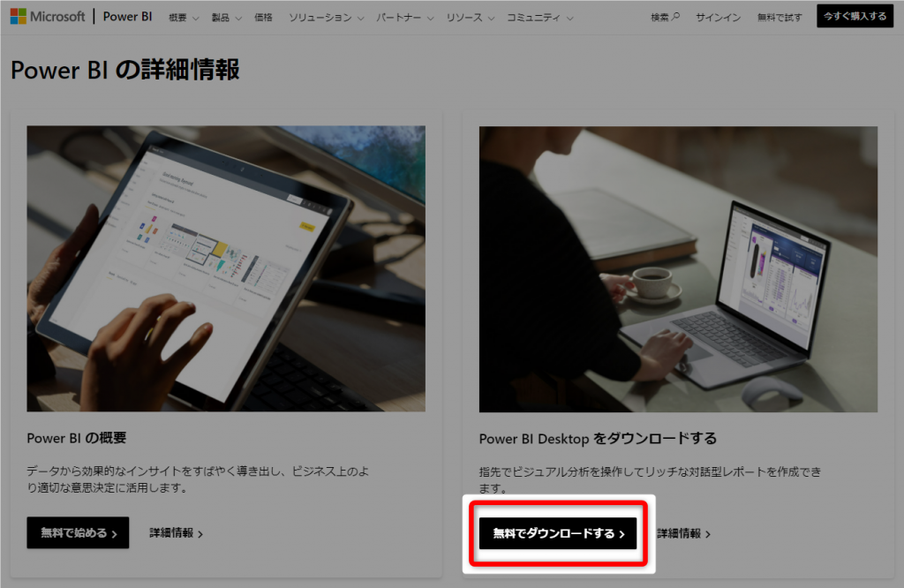Select the Power BI の詳細情報 page title
Screen dimensions: 904x588
125,70
